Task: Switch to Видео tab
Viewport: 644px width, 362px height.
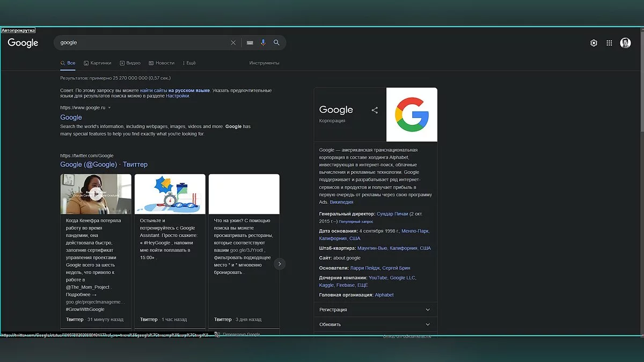Action: coord(130,63)
